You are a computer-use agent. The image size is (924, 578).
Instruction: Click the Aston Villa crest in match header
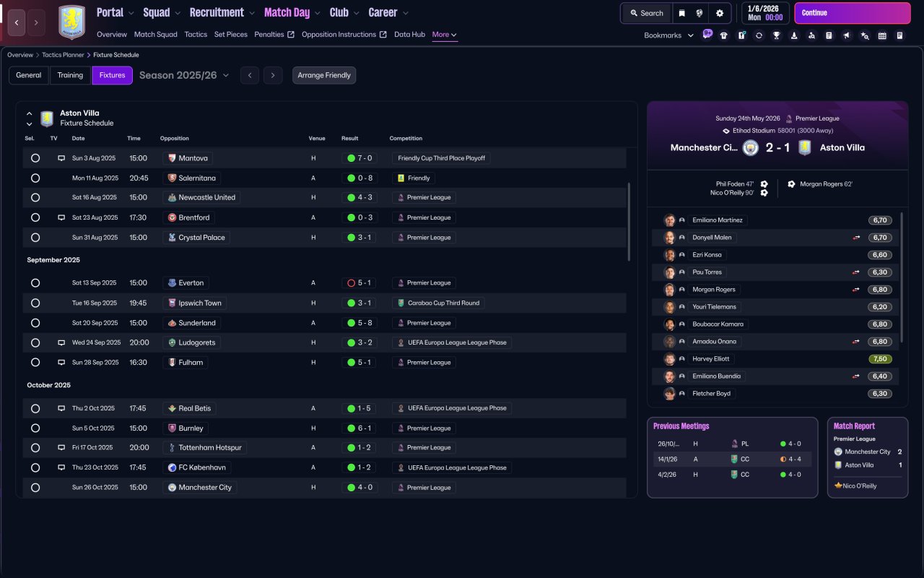click(805, 147)
